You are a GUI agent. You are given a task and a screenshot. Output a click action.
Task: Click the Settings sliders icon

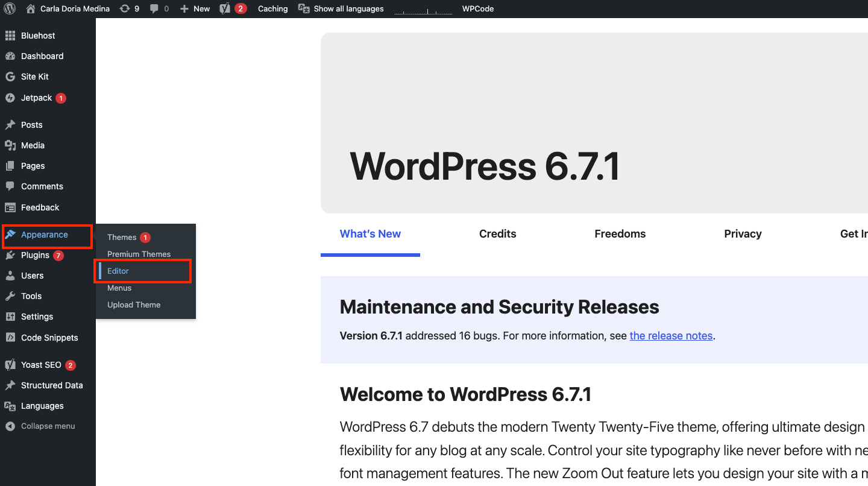pos(10,317)
